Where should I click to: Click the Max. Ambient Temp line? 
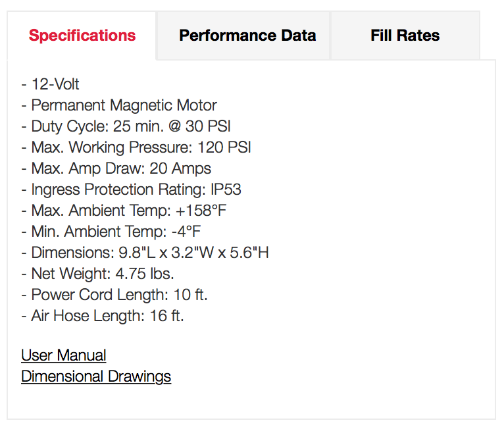(x=124, y=211)
